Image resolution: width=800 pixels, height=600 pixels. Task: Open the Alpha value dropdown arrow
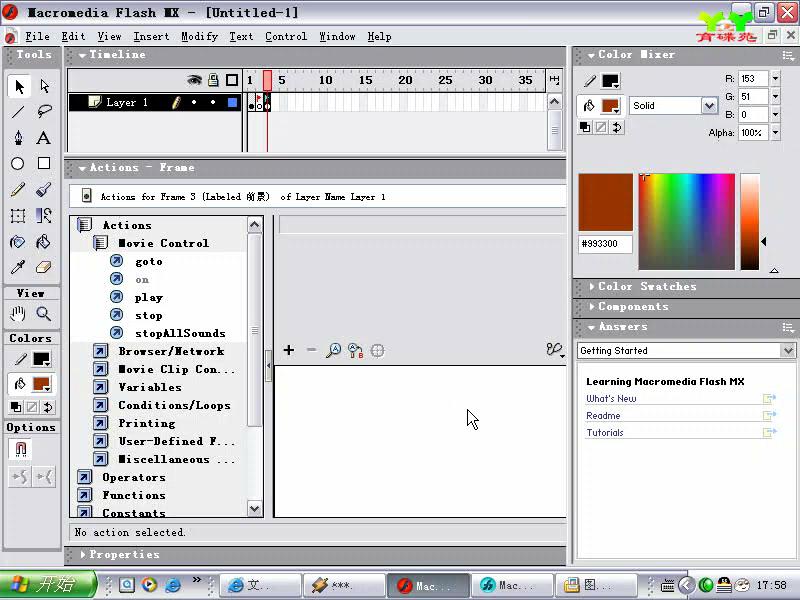tap(776, 133)
